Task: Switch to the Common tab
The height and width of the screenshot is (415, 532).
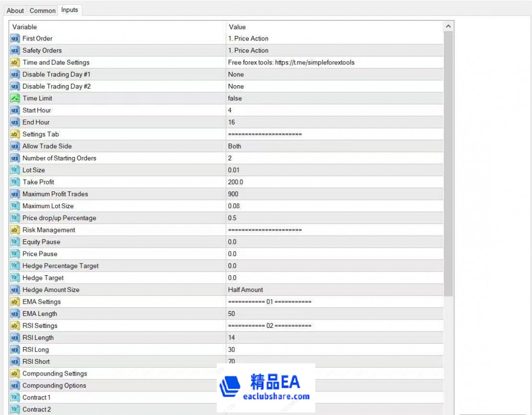Action: (42, 10)
